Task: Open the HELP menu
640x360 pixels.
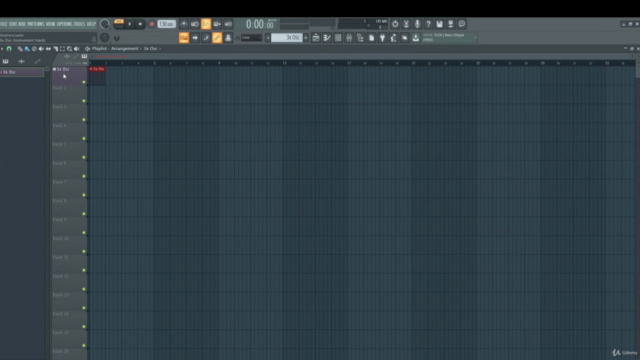Action: pyautogui.click(x=91, y=24)
